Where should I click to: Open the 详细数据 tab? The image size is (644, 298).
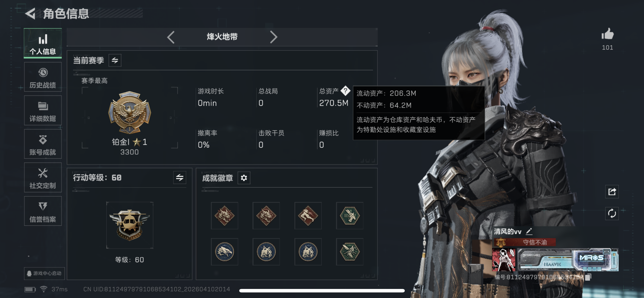[43, 111]
